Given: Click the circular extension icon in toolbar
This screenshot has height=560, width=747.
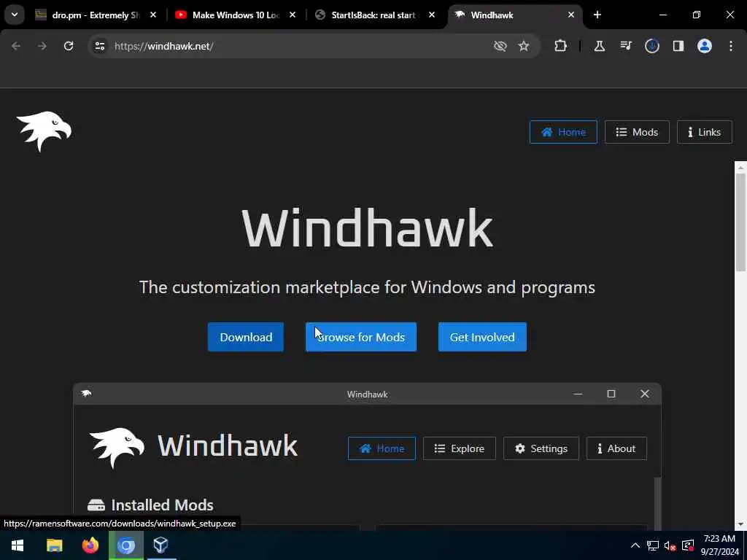Looking at the screenshot, I should pos(652,46).
